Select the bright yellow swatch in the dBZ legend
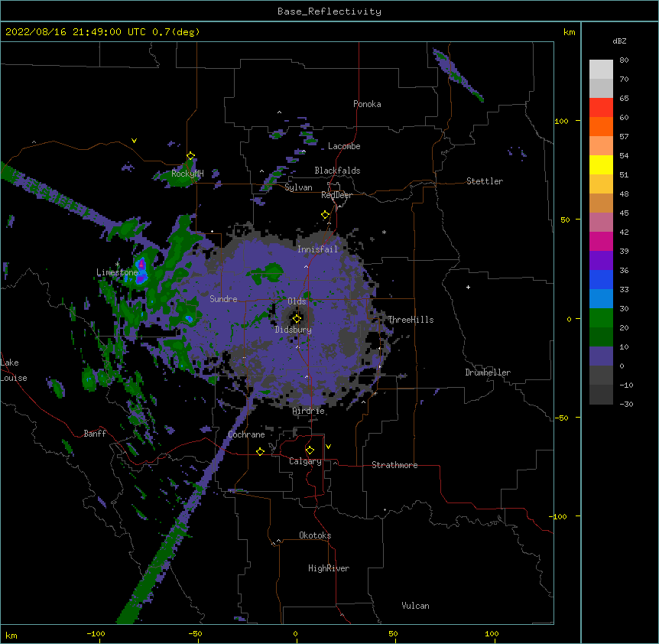659x644 pixels. 601,164
